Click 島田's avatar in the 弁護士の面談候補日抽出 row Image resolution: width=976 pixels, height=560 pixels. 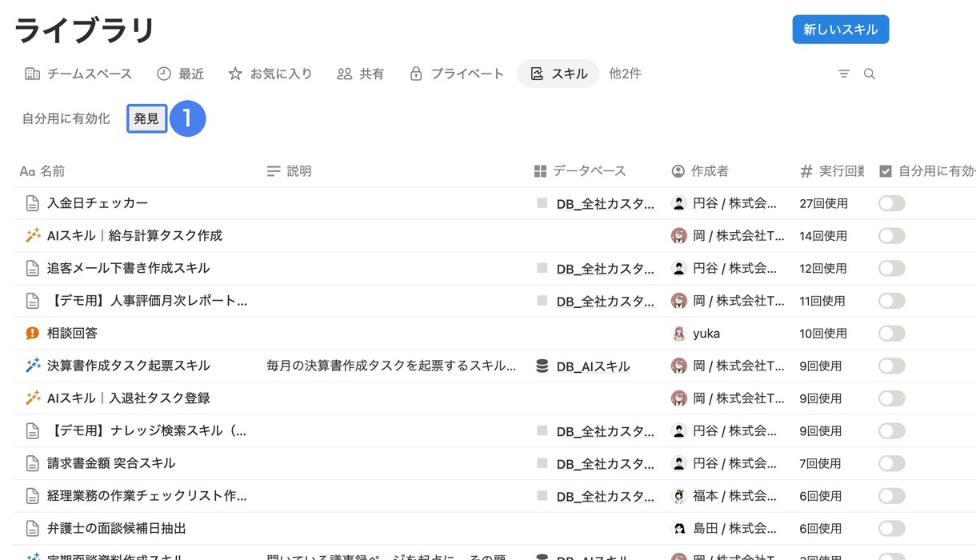[679, 528]
